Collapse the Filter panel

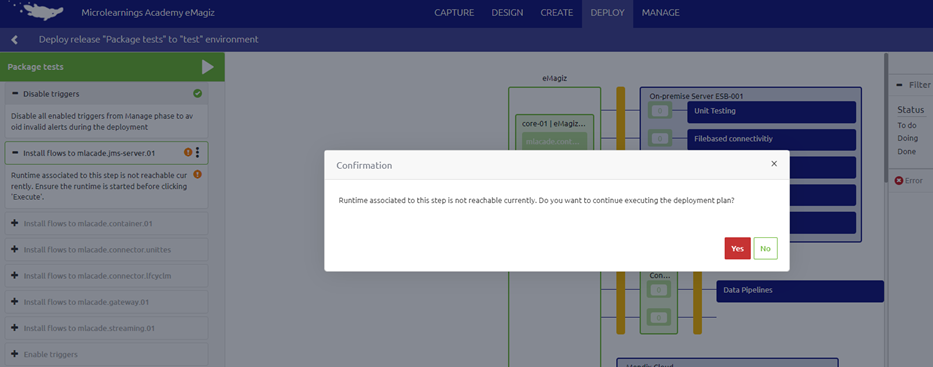(x=900, y=85)
